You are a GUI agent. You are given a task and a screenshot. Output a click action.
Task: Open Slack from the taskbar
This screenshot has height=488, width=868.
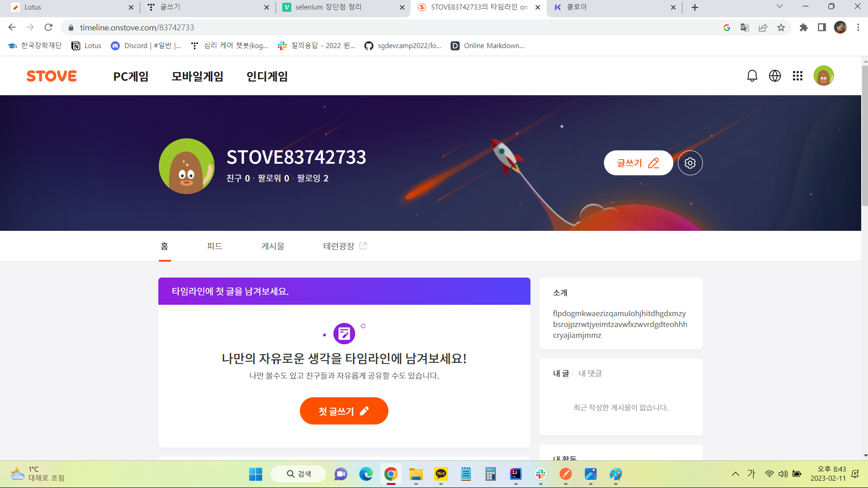[x=540, y=474]
